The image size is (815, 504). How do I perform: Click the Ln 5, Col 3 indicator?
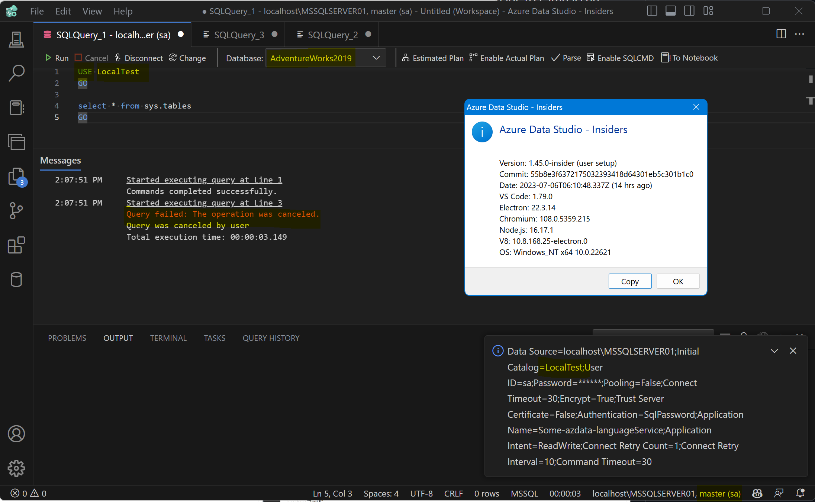[332, 493]
